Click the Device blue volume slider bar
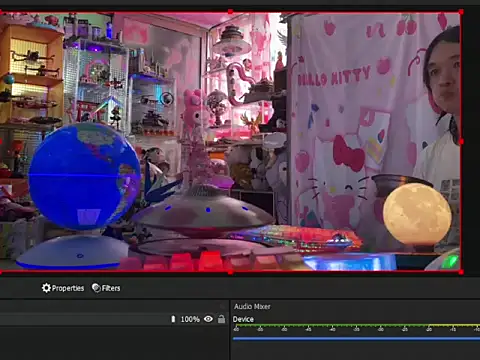The height and width of the screenshot is (360, 480). point(356,339)
